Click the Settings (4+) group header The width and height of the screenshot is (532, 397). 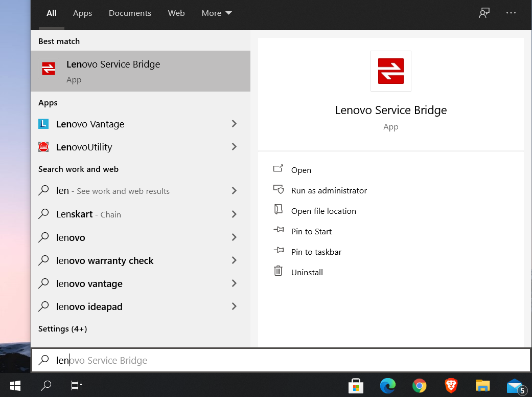click(62, 329)
